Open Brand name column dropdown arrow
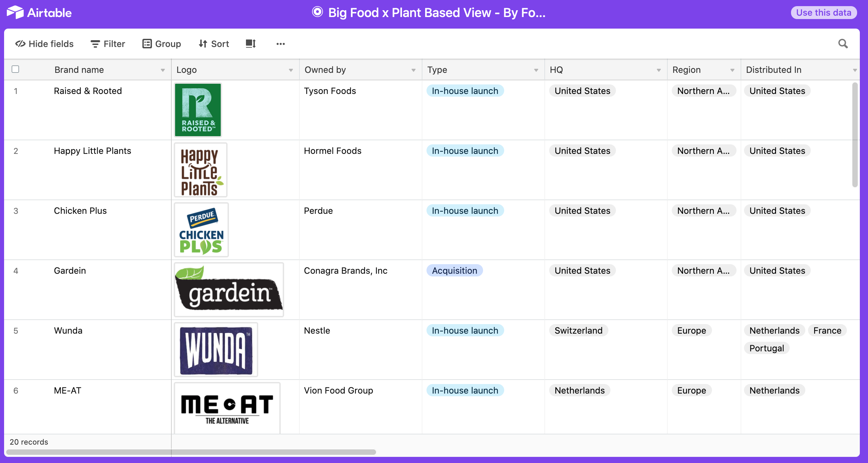The image size is (868, 463). tap(163, 70)
